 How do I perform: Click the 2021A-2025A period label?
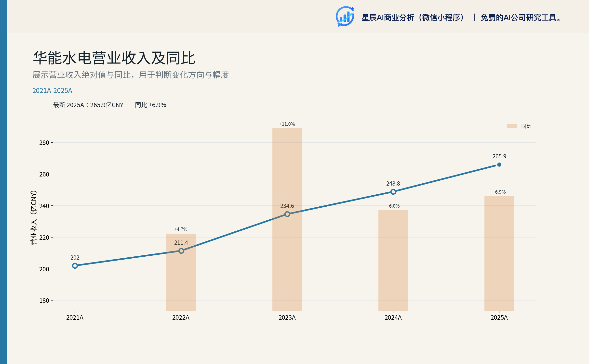[x=52, y=90]
